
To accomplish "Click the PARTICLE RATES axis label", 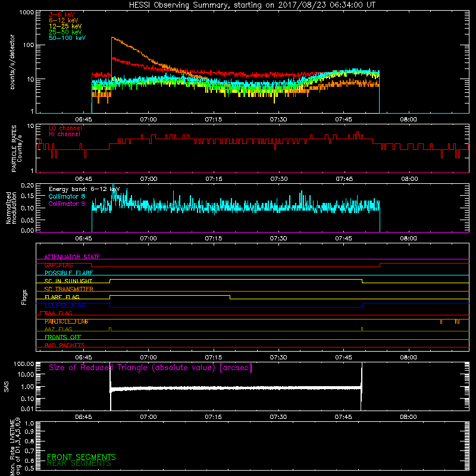I will click(x=14, y=149).
